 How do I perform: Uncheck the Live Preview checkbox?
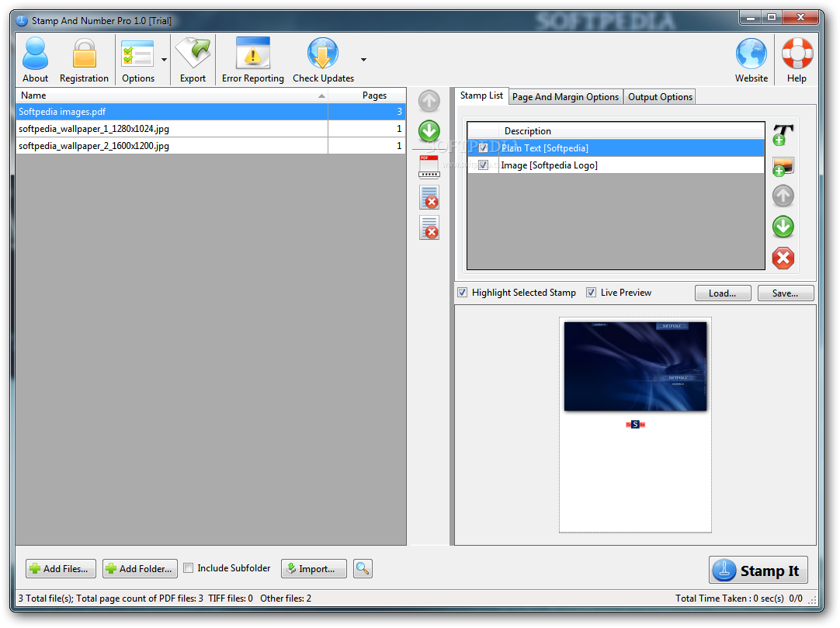pyautogui.click(x=591, y=293)
